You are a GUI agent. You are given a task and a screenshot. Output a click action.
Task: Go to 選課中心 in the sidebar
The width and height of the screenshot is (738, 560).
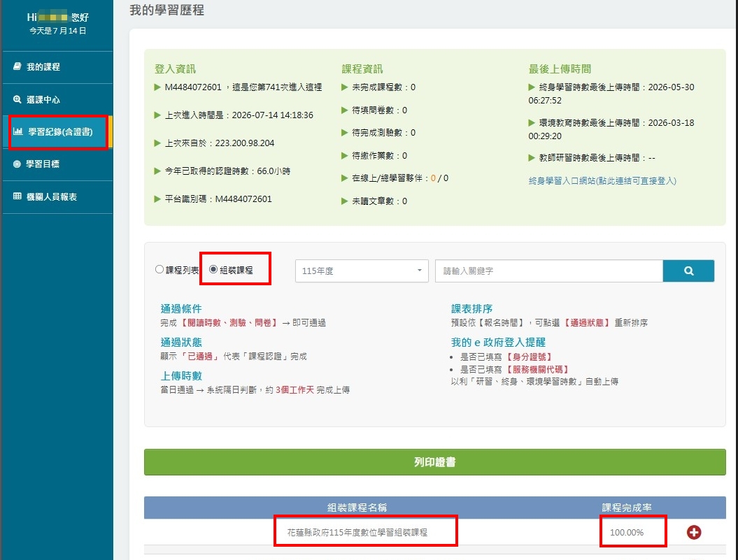[x=57, y=99]
